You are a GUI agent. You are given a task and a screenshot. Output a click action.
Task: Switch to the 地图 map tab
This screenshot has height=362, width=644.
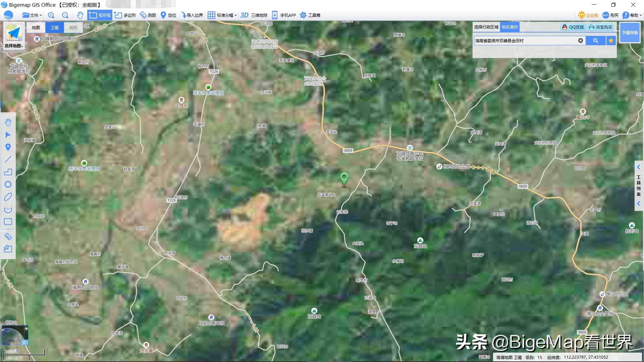coord(35,27)
